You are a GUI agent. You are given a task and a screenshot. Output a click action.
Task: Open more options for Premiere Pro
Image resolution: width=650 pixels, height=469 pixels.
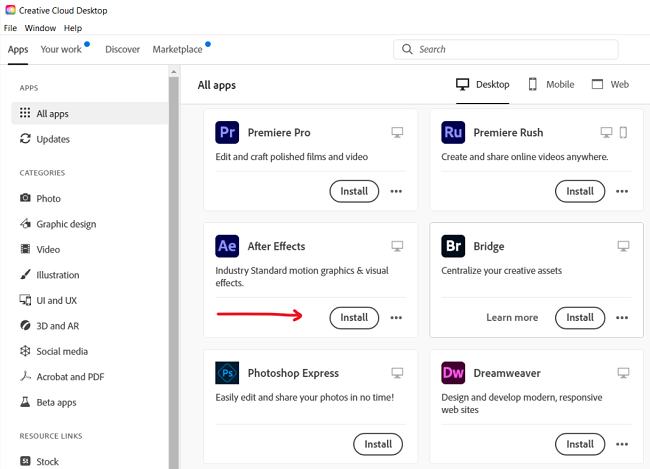[x=396, y=191]
